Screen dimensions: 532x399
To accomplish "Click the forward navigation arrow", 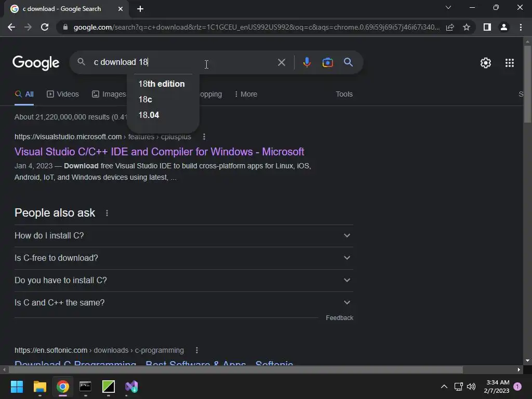I will 28,27.
